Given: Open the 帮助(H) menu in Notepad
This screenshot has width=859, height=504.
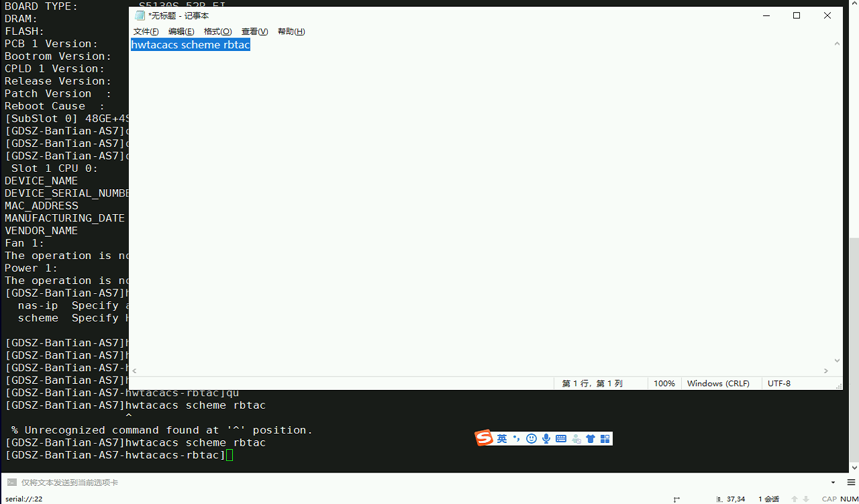Looking at the screenshot, I should coord(291,32).
